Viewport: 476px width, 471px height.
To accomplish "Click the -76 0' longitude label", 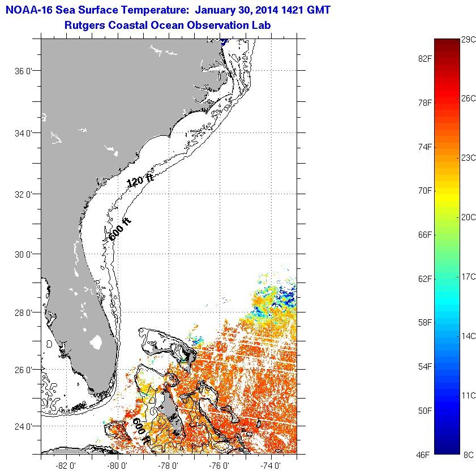I will click(x=219, y=465).
